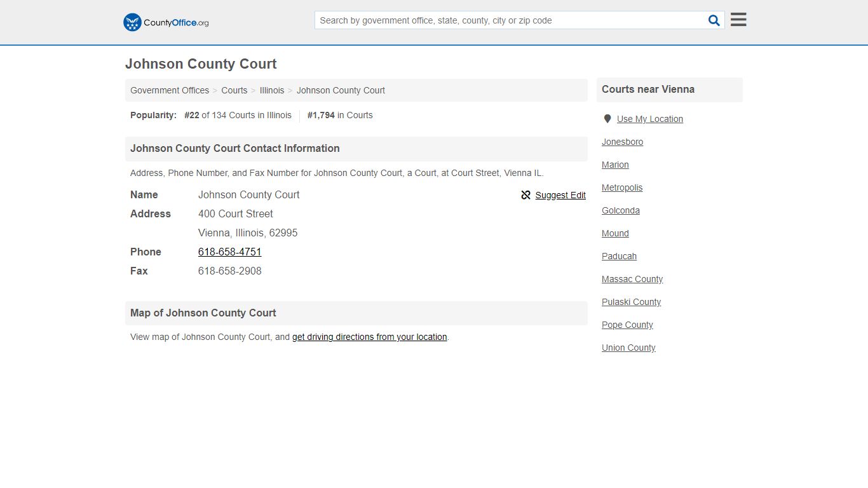Screen dimensions: 868x488
Task: Click the #1,794 in Courts text
Action: click(340, 115)
